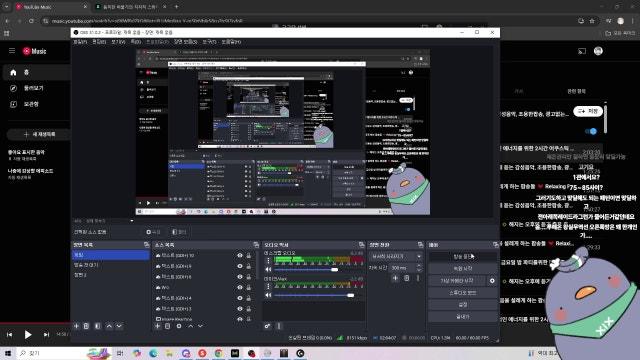Toggle visibility of the WO source
Screen dimensions: 640x360
(240, 287)
